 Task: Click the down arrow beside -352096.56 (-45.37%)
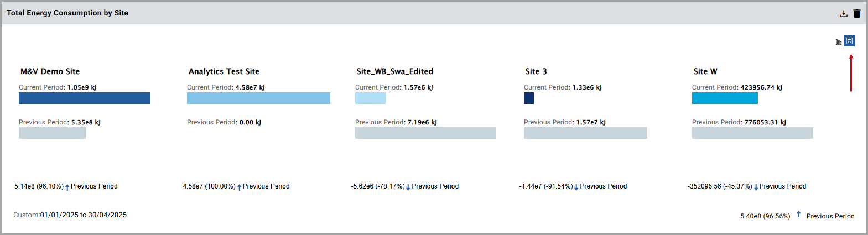click(x=756, y=187)
